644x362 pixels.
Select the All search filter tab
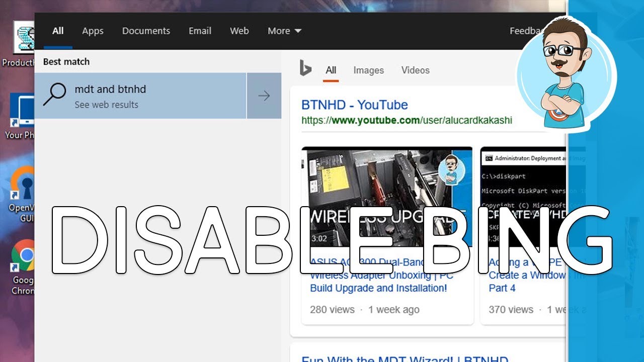[58, 31]
